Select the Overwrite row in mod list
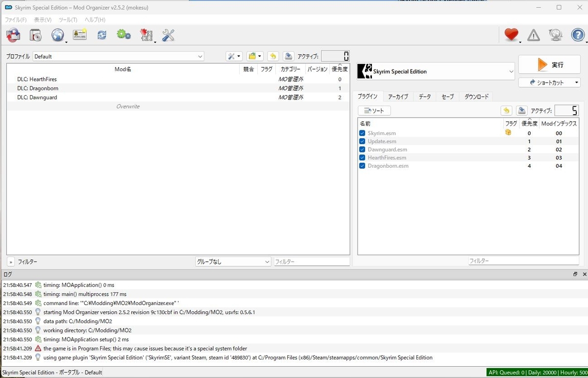Viewport: 588px width, 378px height. point(178,106)
